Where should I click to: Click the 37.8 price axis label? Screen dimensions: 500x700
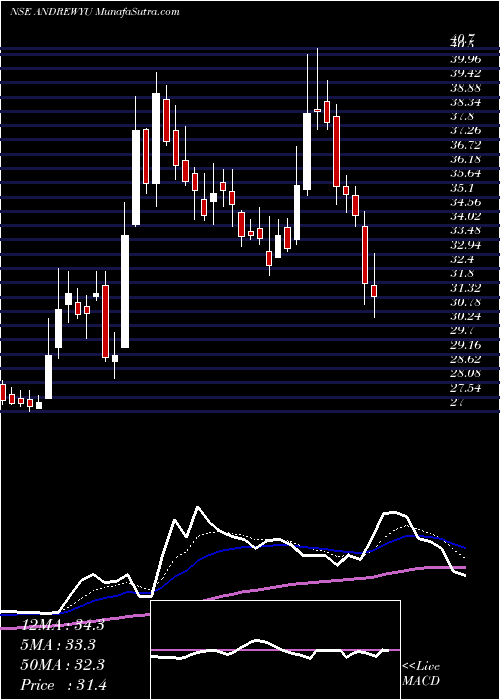pyautogui.click(x=462, y=117)
